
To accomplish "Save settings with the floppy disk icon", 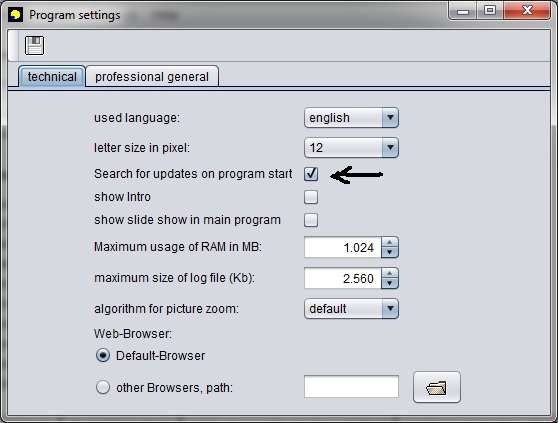I will click(x=35, y=46).
